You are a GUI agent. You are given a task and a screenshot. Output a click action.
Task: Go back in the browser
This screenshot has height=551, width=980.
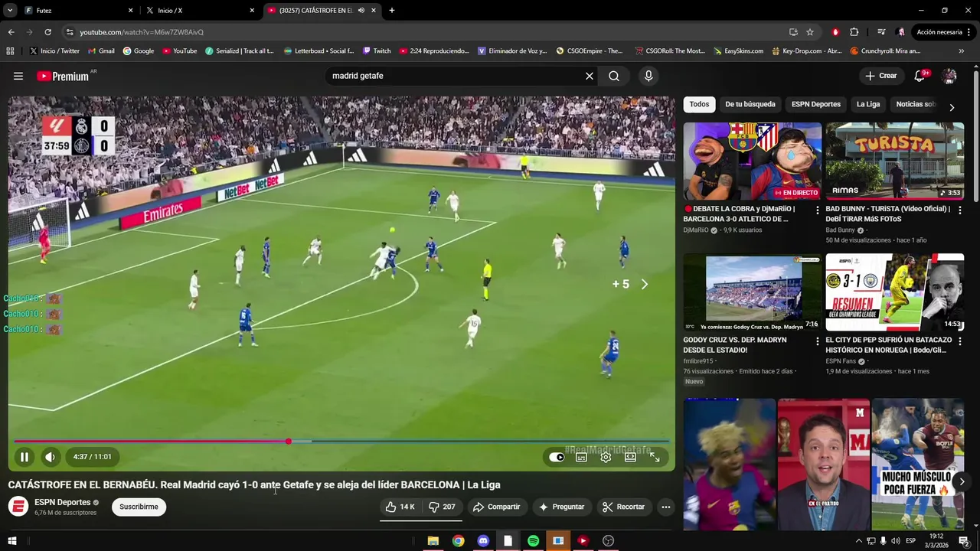click(x=11, y=32)
